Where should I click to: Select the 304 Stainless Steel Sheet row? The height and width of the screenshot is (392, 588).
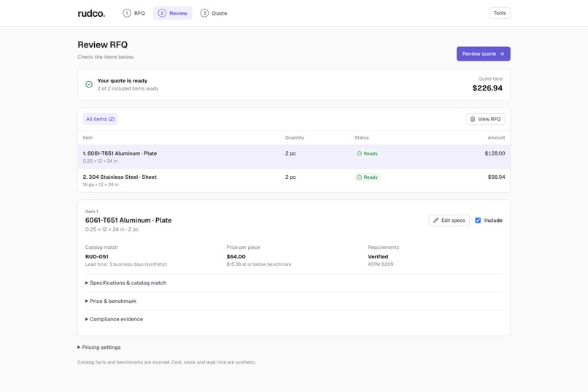tap(293, 180)
